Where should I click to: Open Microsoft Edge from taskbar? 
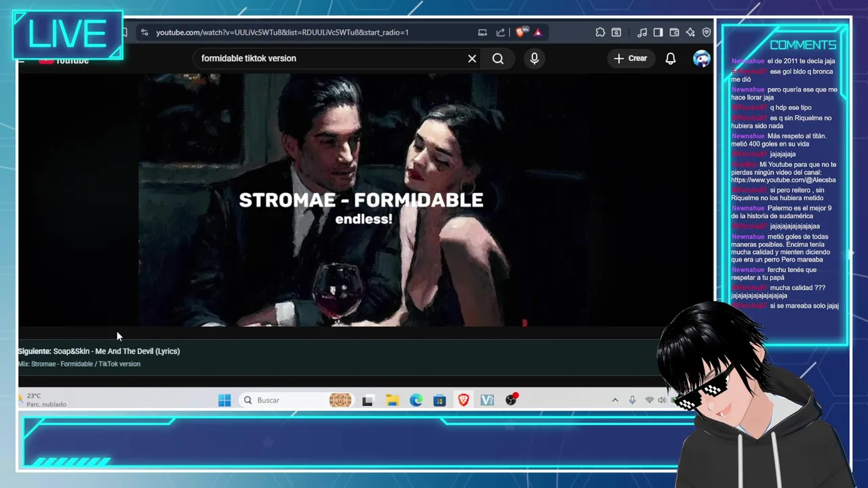416,400
